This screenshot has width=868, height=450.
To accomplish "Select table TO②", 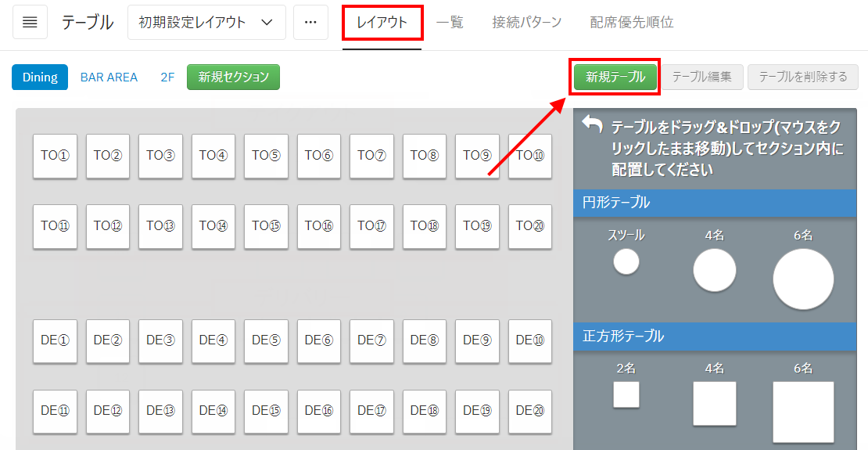I will tap(108, 157).
